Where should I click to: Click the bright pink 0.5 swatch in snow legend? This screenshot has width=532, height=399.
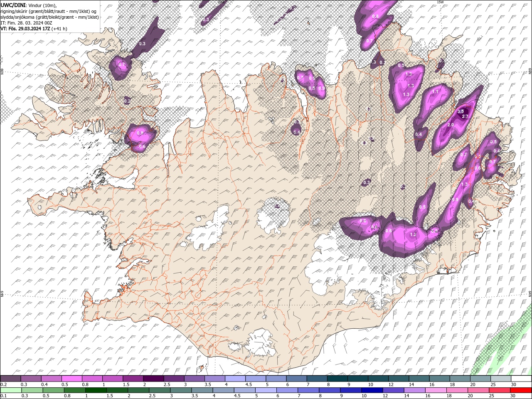(71, 379)
